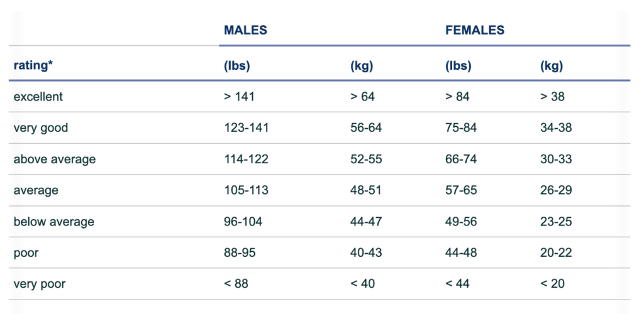Select the very good row label
The image size is (644, 314).
click(41, 128)
